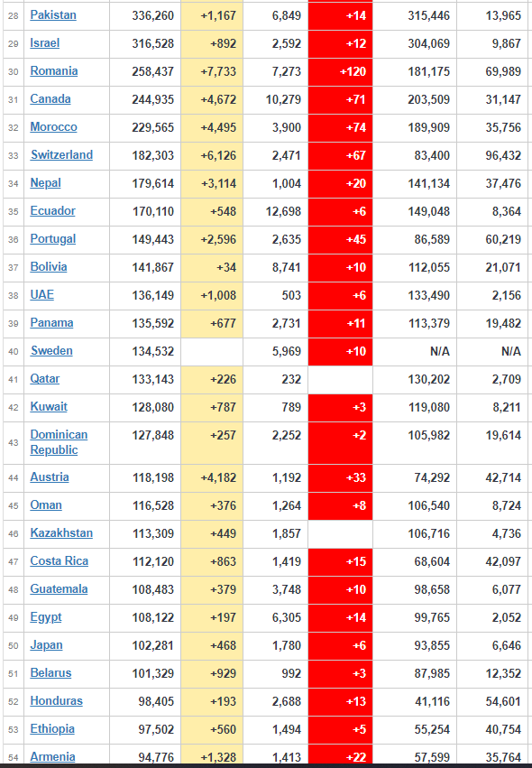Click the Sweden country link
532x768 pixels.
(51, 351)
